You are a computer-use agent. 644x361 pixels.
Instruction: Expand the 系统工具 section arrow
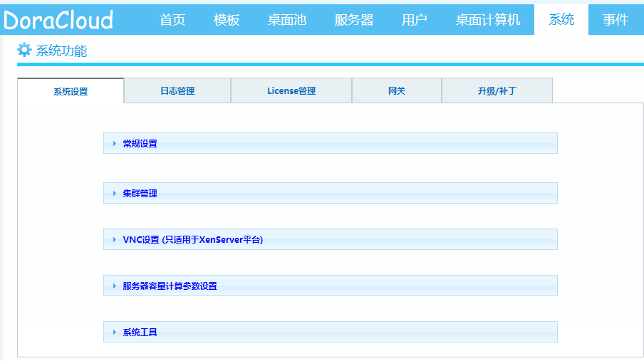tap(115, 332)
